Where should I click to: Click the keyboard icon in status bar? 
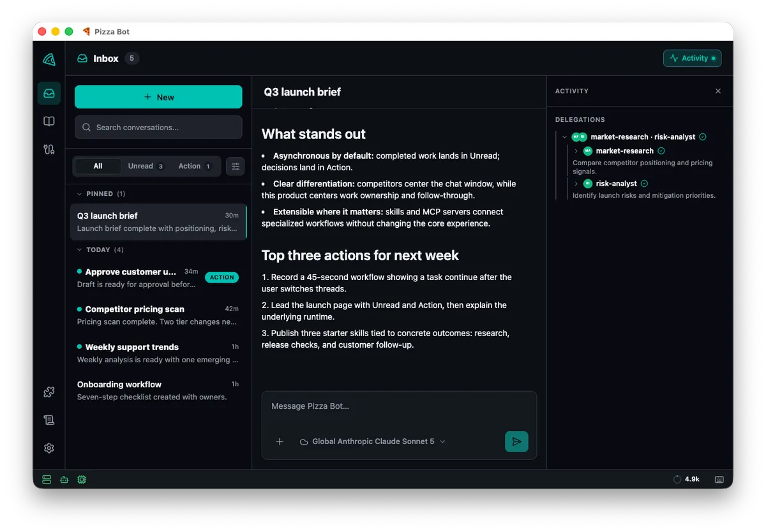tap(719, 479)
